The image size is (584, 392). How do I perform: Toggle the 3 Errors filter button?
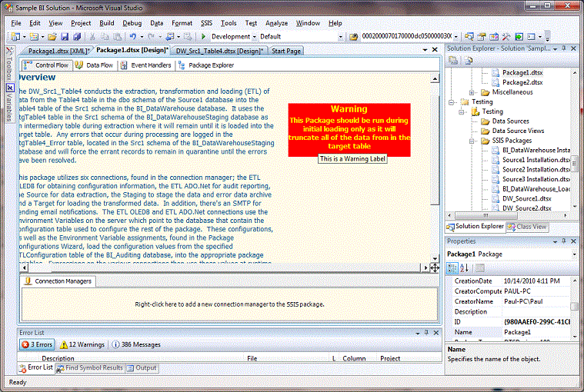pyautogui.click(x=37, y=344)
